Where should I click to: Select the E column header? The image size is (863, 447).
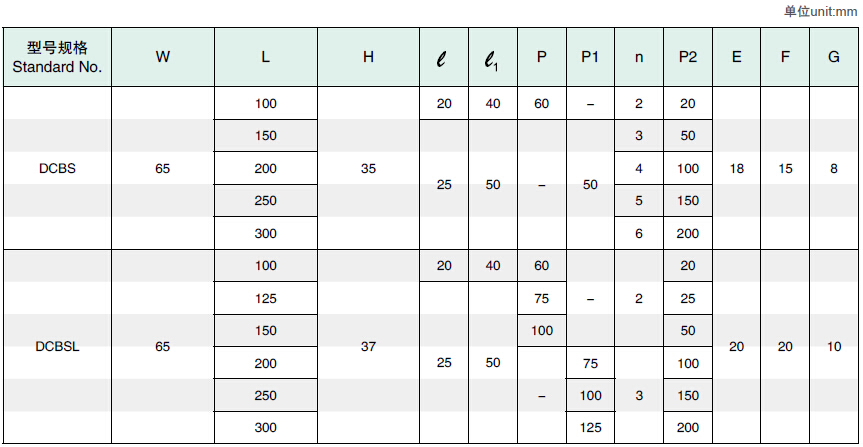click(737, 57)
